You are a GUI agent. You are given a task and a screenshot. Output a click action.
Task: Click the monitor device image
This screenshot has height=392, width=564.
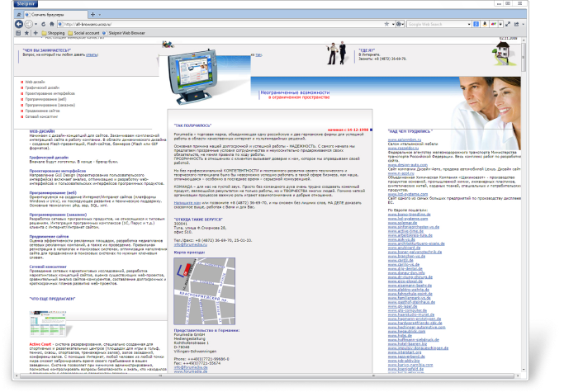[x=192, y=77]
